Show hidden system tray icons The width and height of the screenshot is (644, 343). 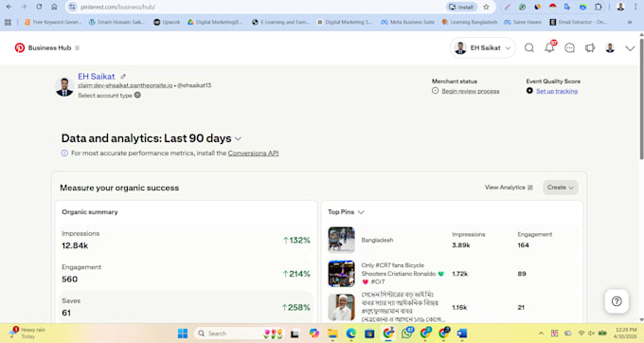click(x=541, y=334)
